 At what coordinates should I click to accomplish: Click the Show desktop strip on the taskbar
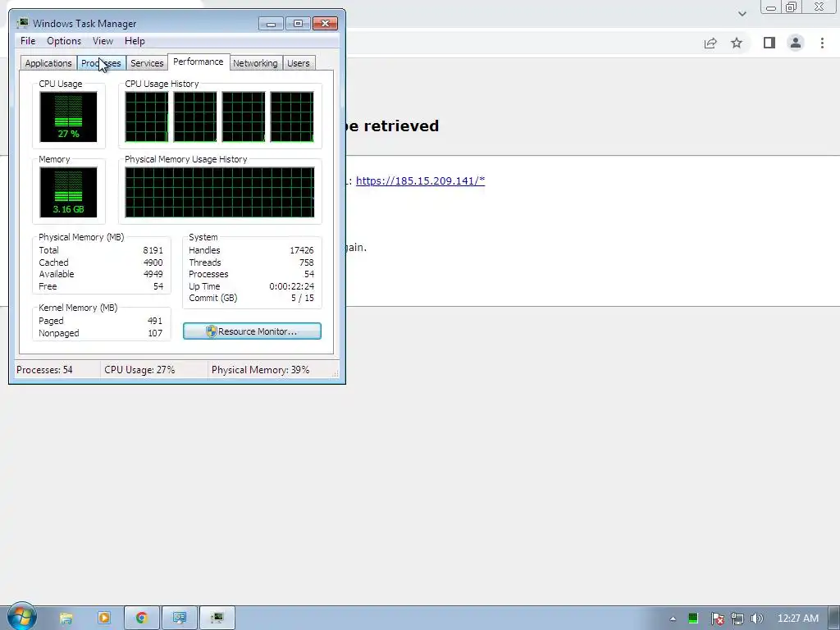(834, 618)
